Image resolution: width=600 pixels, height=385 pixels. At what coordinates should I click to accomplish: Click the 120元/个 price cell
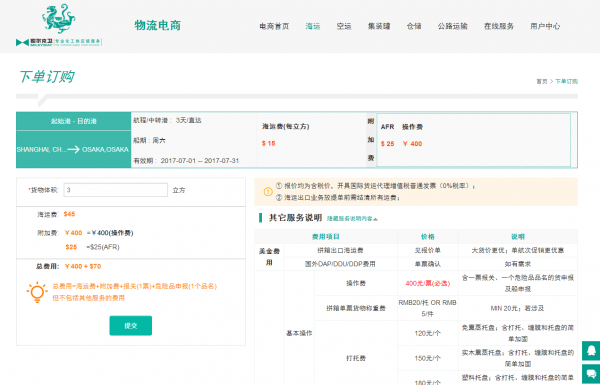(427, 333)
